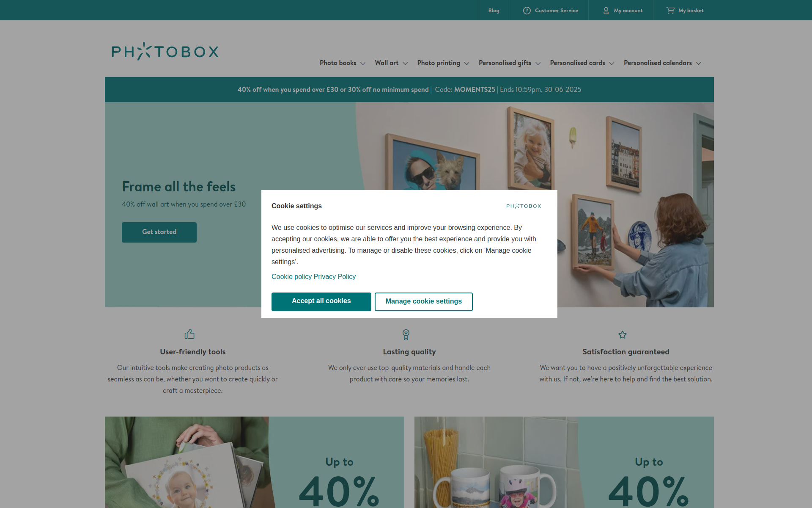Expand the Photo books dropdown chevron
The image size is (812, 508).
tap(363, 63)
